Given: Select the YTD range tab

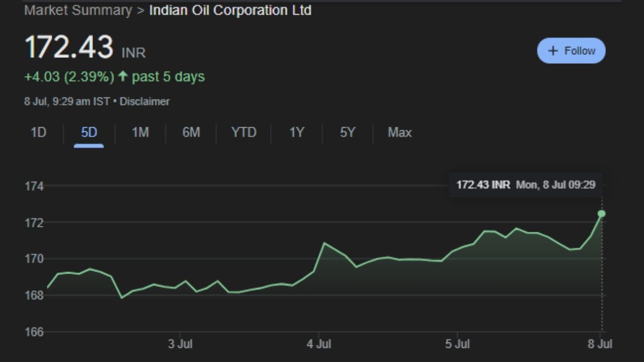Looking at the screenshot, I should point(244,133).
